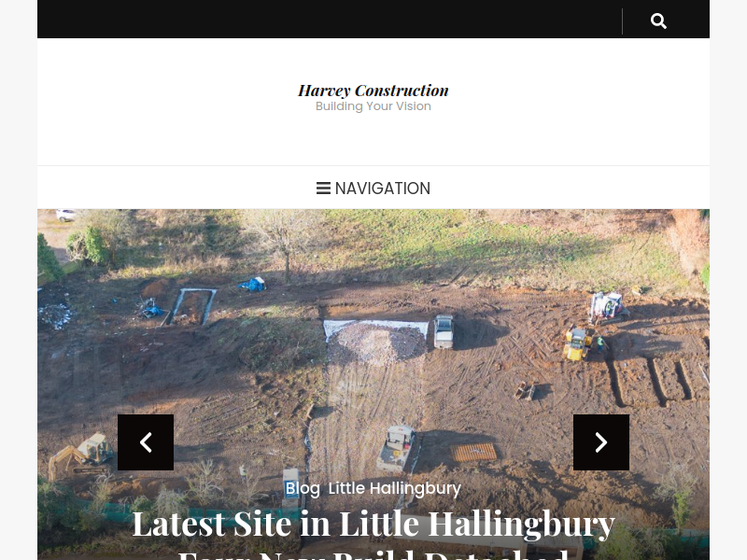Click the foundation trenches at photo's right
The height and width of the screenshot is (560, 747).
(652, 380)
